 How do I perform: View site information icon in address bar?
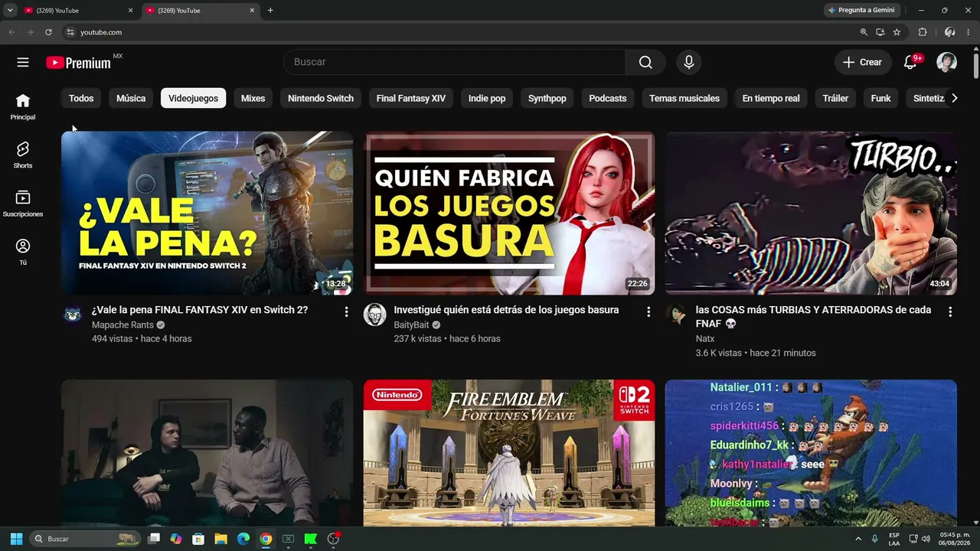tap(70, 32)
